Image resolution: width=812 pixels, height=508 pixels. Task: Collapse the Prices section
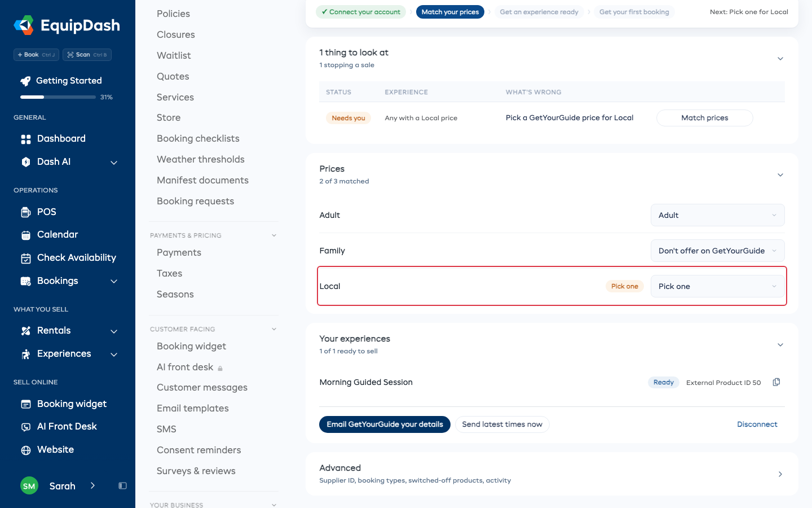[x=780, y=175]
